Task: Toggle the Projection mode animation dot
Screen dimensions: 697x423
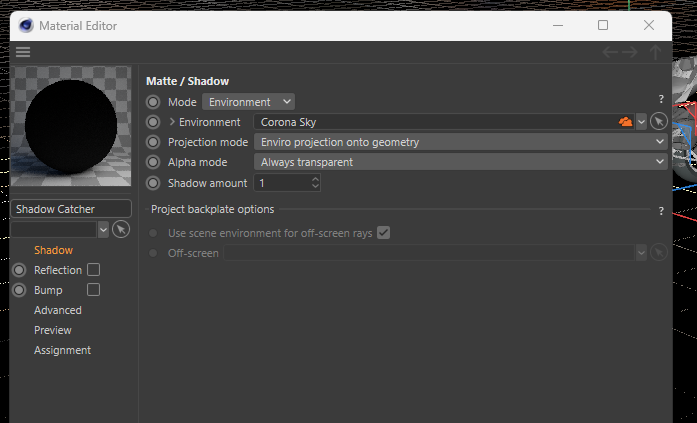Action: 153,142
